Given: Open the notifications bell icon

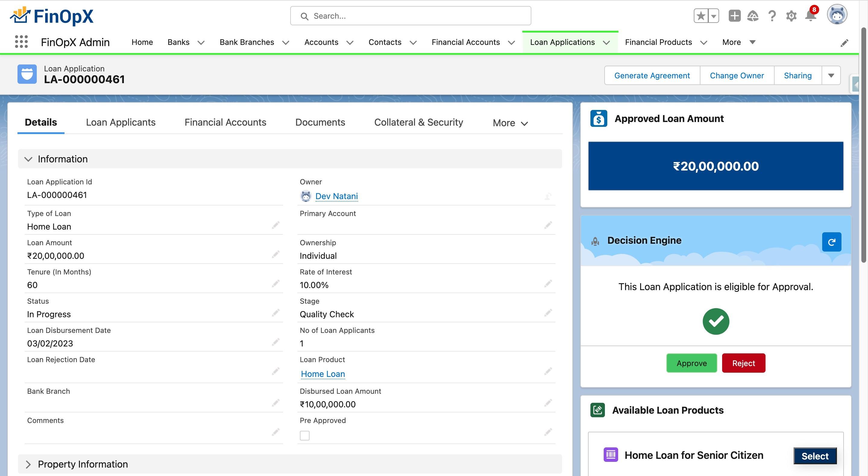Looking at the screenshot, I should click(810, 15).
